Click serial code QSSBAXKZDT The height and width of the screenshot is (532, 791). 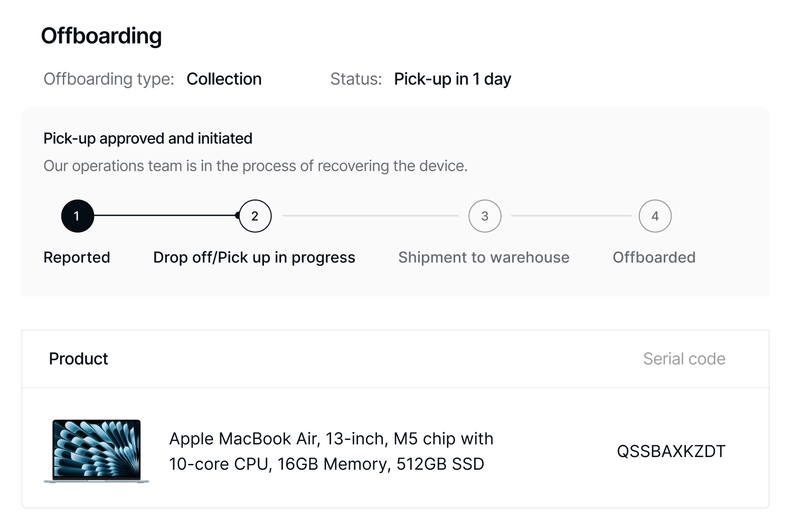click(671, 451)
